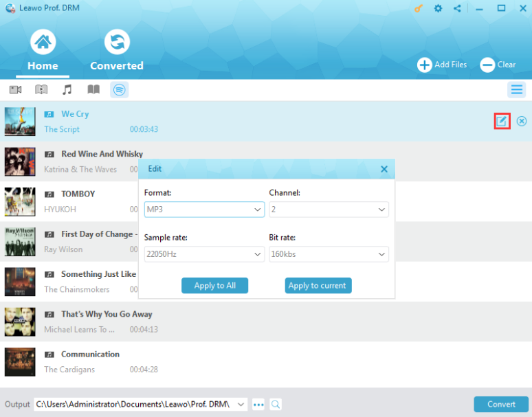Click the music icon beside TOMBOY

point(49,194)
